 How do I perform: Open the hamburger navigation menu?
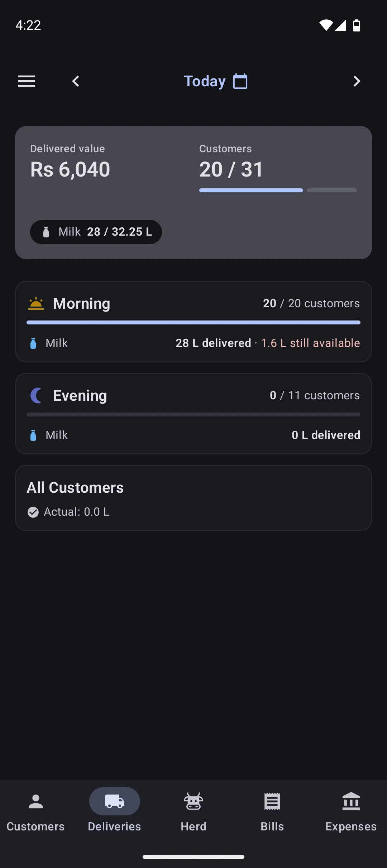click(x=27, y=81)
